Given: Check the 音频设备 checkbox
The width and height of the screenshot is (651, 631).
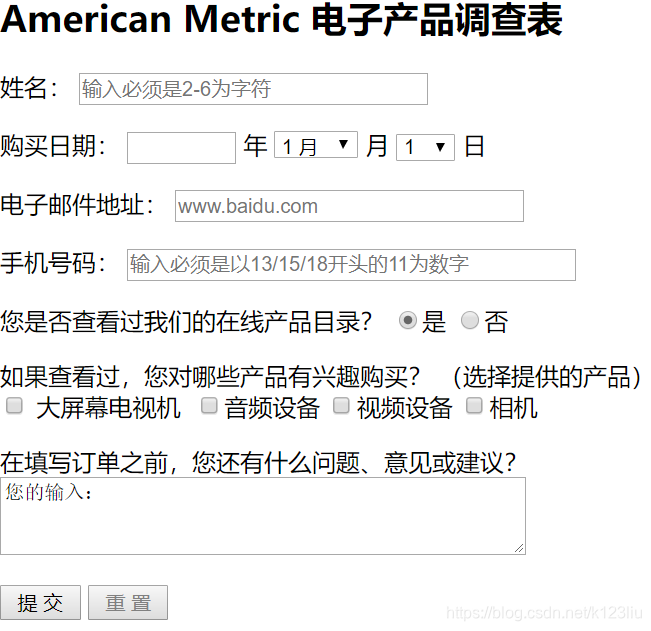Looking at the screenshot, I should pos(209,406).
